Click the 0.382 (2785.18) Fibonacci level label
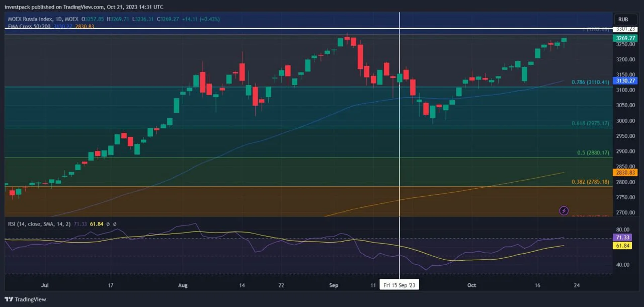644x307 pixels. tap(590, 182)
